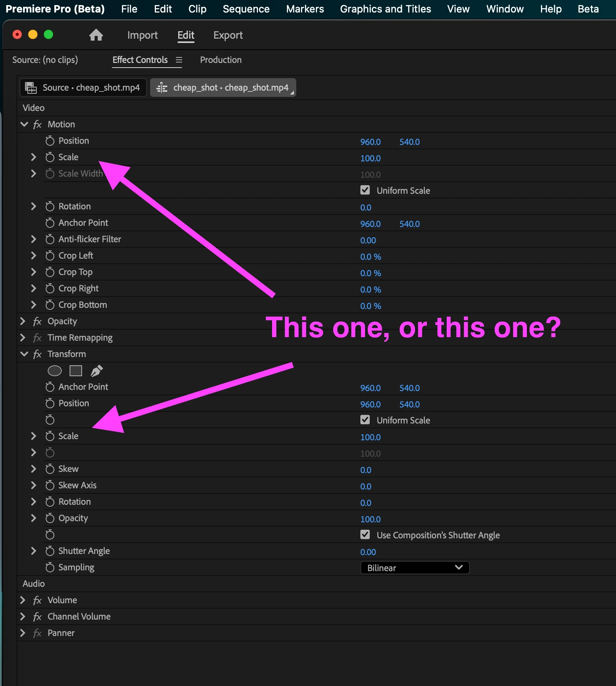Viewport: 616px width, 686px height.
Task: Expand the Opacity effect group
Action: 23,321
